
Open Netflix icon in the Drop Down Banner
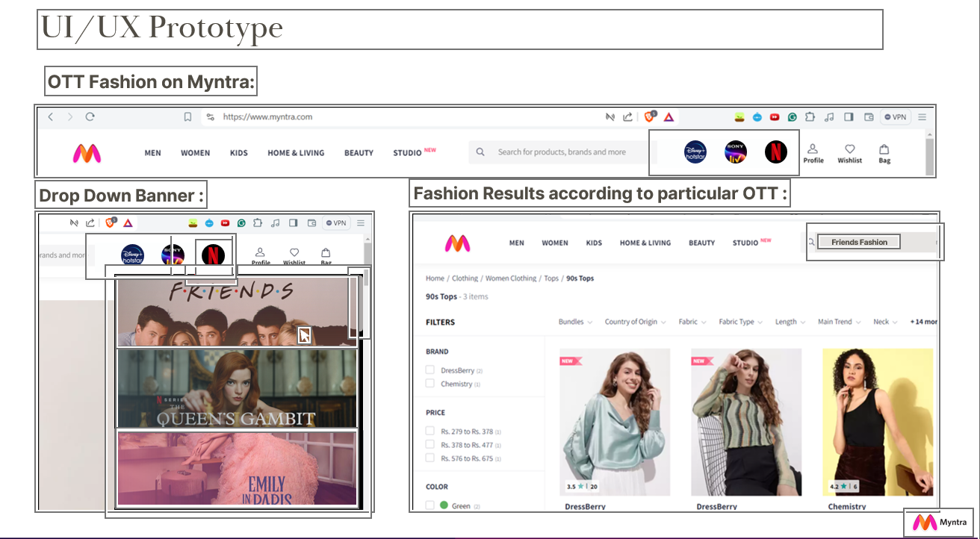pyautogui.click(x=213, y=255)
